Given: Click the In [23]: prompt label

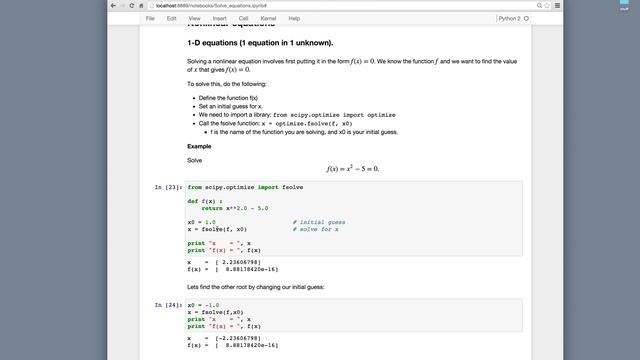Looking at the screenshot, I should tap(168, 187).
